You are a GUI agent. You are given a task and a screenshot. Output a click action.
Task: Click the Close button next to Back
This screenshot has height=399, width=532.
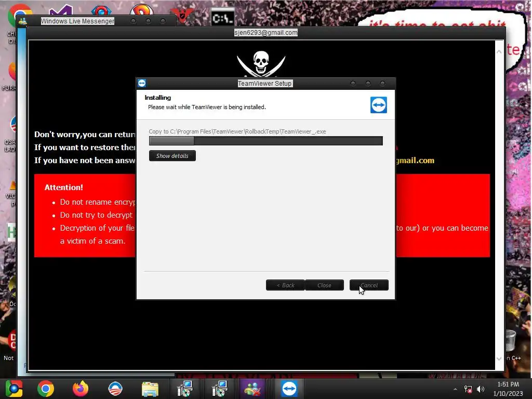[x=324, y=285]
